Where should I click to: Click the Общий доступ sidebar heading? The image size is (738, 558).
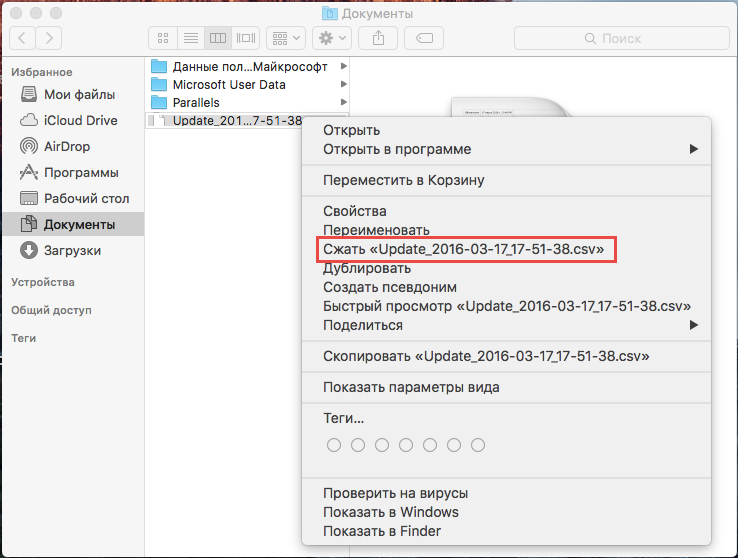51,311
